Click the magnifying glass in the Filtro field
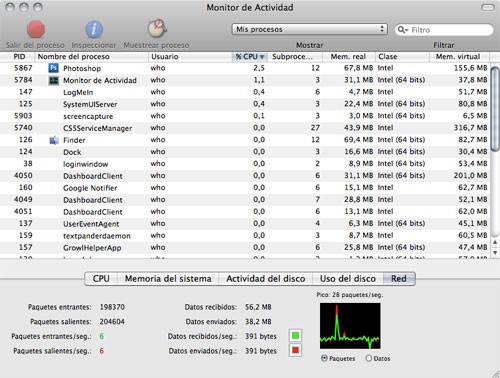Viewport: 500px width, 378px height. click(402, 30)
